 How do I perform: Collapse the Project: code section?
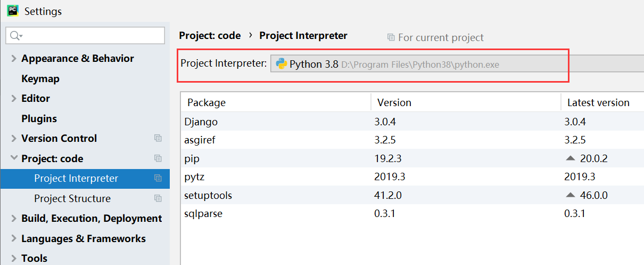tap(14, 158)
